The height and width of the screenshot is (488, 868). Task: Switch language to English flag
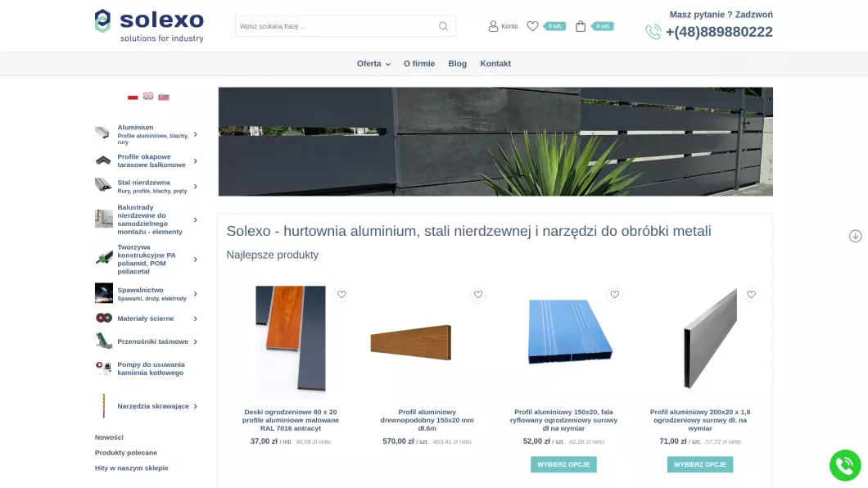148,96
